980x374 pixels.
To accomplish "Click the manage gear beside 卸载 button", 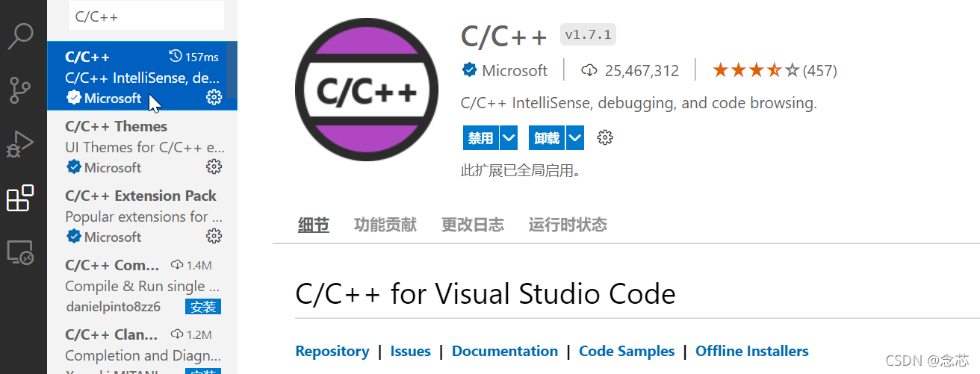I will tap(605, 137).
